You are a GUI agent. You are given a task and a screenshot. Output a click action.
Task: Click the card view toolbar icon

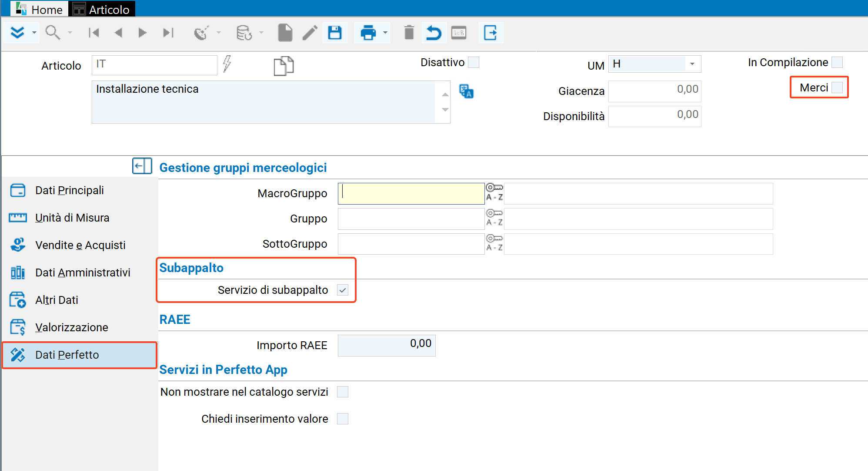coord(459,33)
